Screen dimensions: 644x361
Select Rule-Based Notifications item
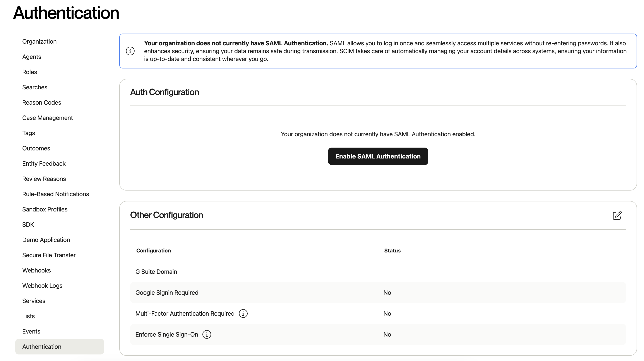coord(55,194)
